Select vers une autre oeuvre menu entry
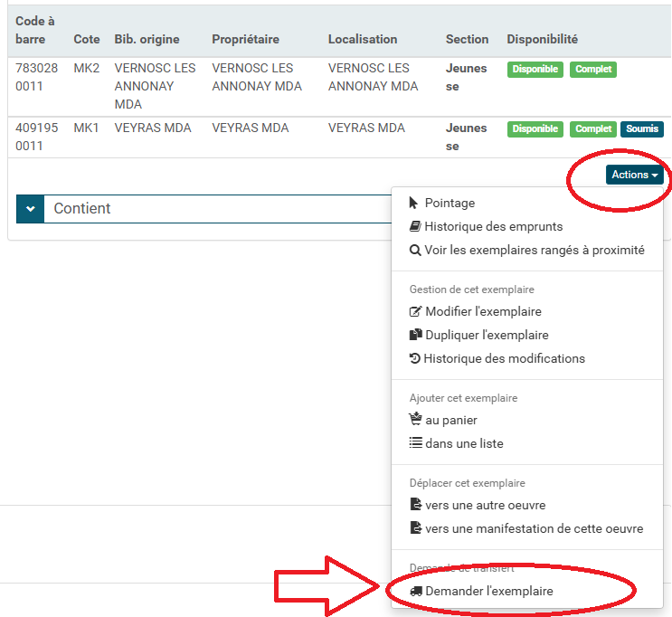Screen dimensions: 672x617 [x=485, y=505]
